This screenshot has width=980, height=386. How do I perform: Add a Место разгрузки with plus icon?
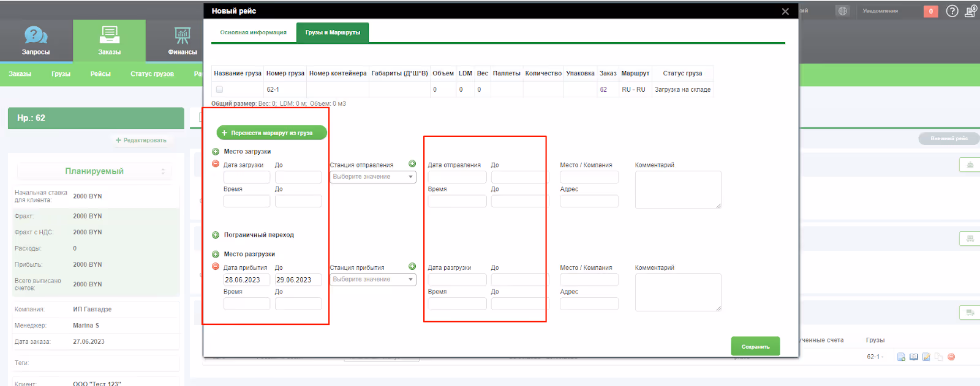[216, 254]
